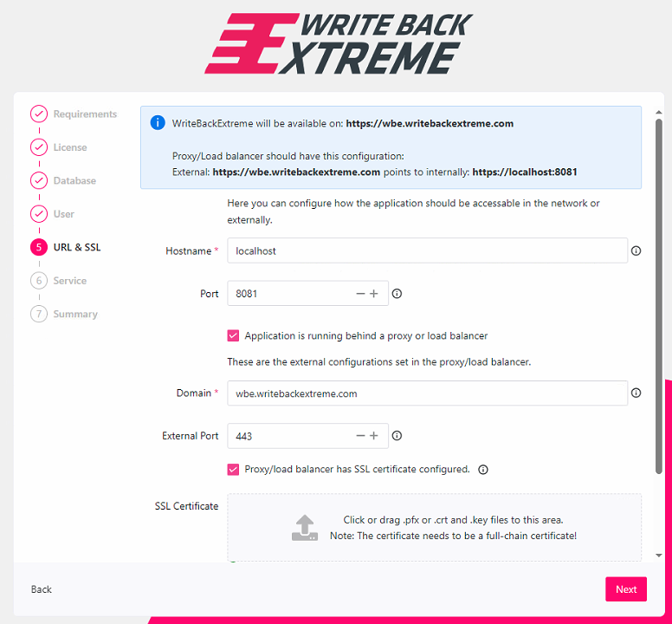Click the info icon next to Domain field

point(636,393)
